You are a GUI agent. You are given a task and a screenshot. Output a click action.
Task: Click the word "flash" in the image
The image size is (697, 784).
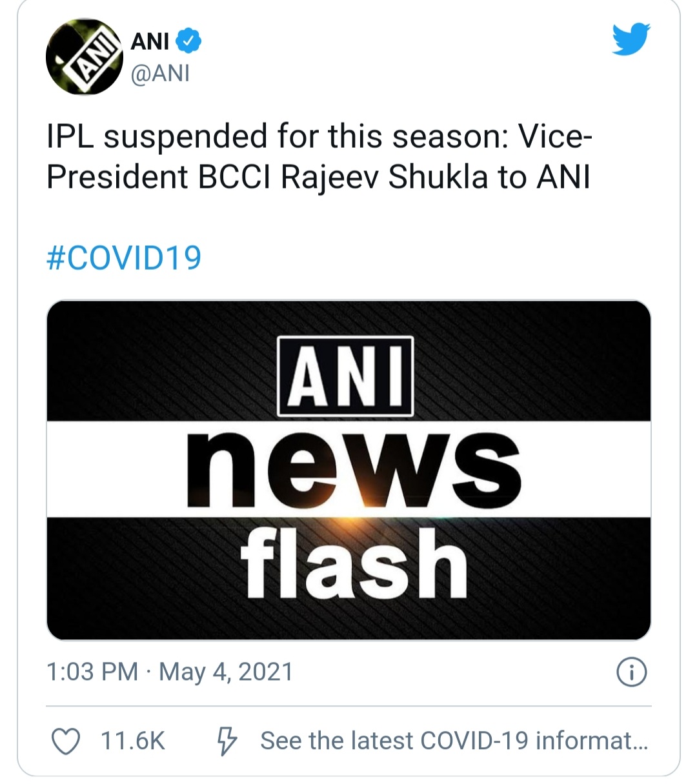(x=354, y=563)
